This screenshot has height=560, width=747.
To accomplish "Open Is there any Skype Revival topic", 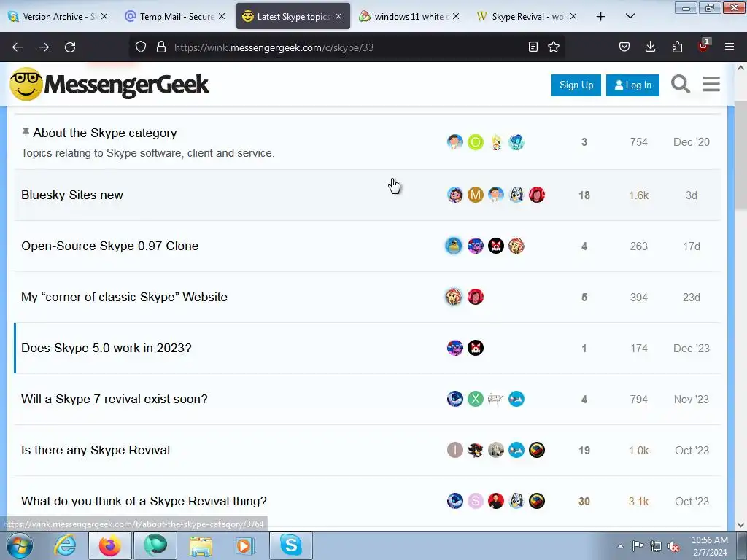I will coord(96,450).
